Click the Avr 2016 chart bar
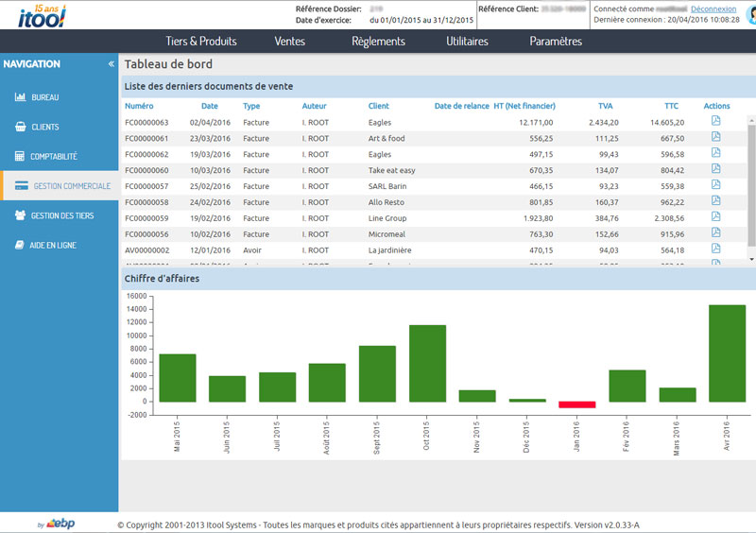756x533 pixels. (x=727, y=353)
